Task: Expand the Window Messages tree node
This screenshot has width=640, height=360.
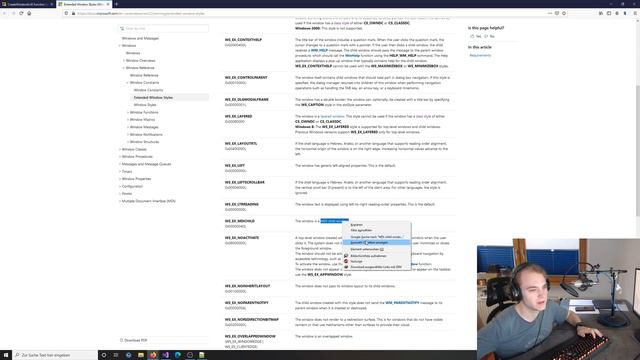Action: coord(128,127)
